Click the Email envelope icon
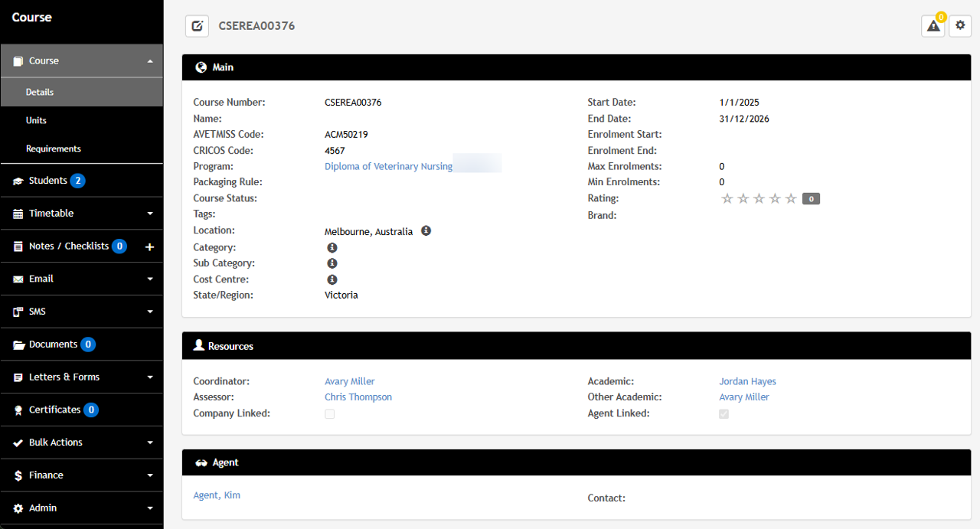 pos(18,279)
